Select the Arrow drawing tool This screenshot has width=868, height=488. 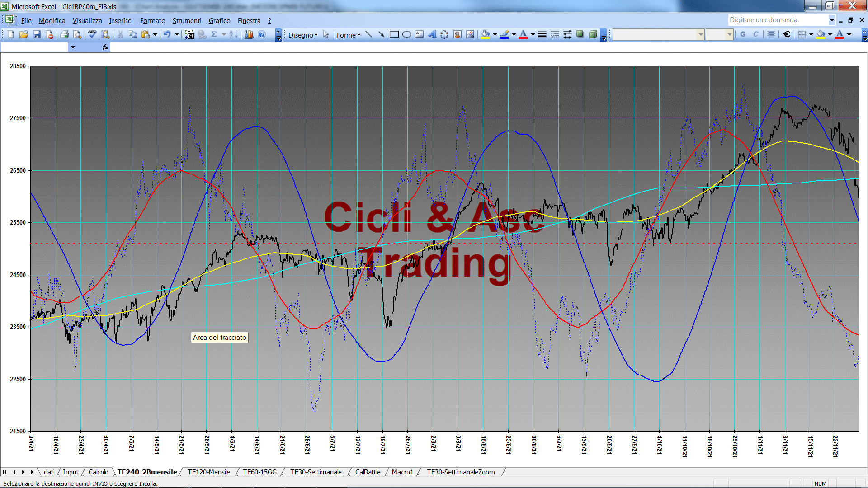click(x=382, y=34)
